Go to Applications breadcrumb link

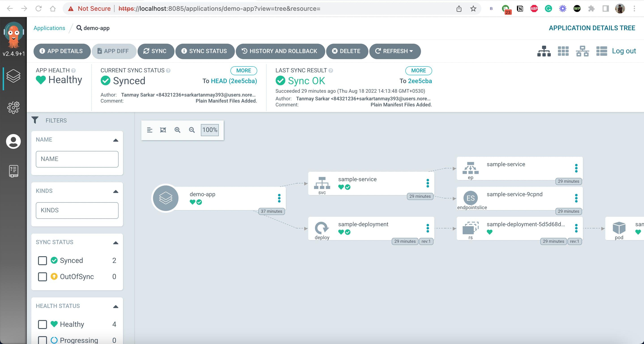tap(49, 28)
